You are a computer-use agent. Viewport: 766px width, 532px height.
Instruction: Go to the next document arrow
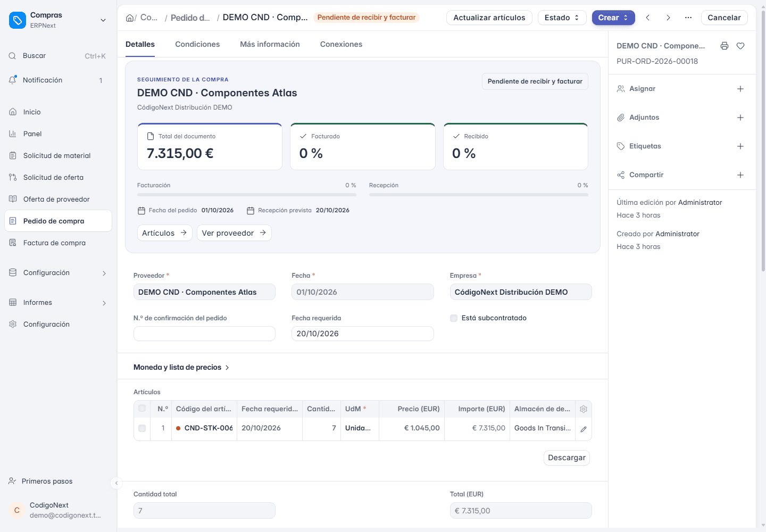tap(668, 18)
